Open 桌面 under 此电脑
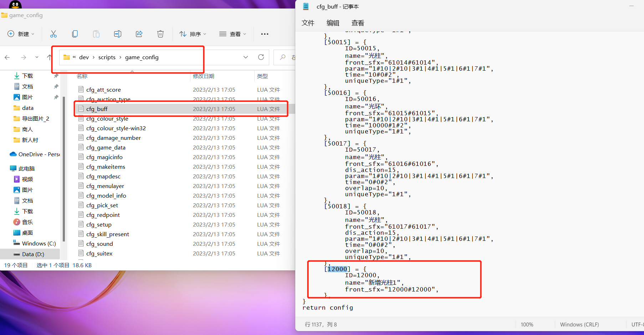Image resolution: width=644 pixels, height=335 pixels. (27, 233)
